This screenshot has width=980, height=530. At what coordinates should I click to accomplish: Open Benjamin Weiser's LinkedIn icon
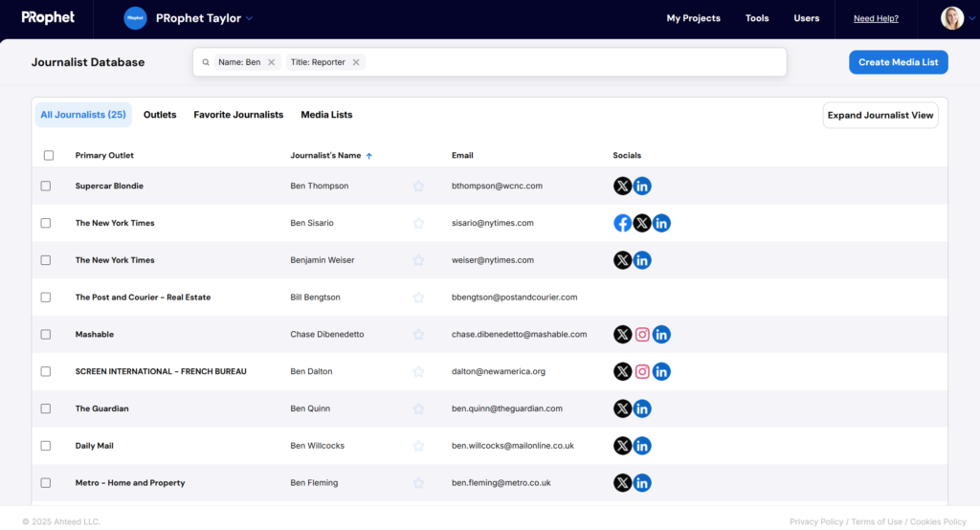(x=642, y=260)
